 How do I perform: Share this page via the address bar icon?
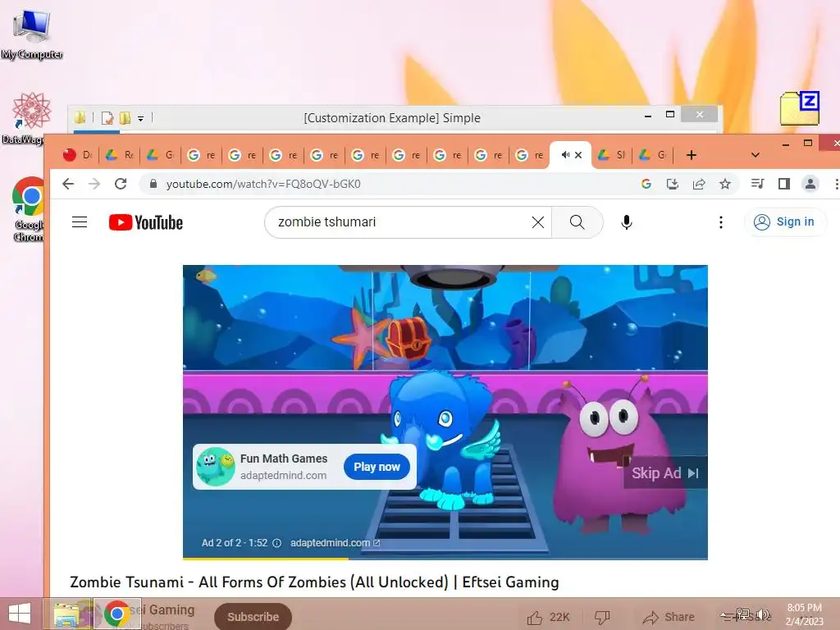(x=699, y=184)
